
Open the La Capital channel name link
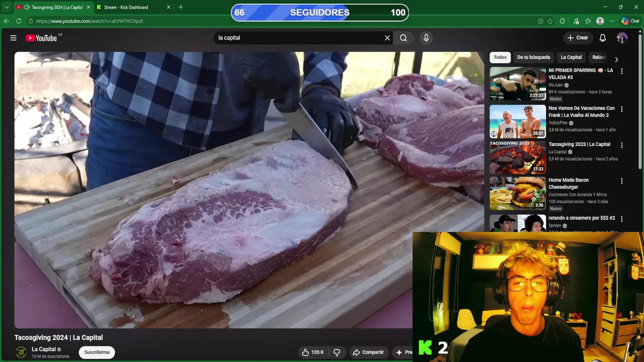pyautogui.click(x=44, y=349)
